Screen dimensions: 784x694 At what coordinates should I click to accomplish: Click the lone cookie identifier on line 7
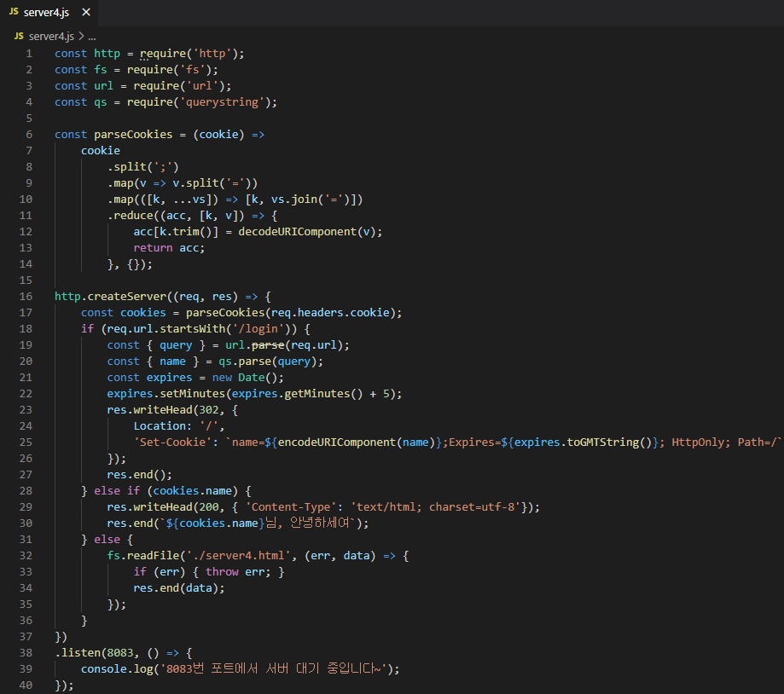click(101, 150)
